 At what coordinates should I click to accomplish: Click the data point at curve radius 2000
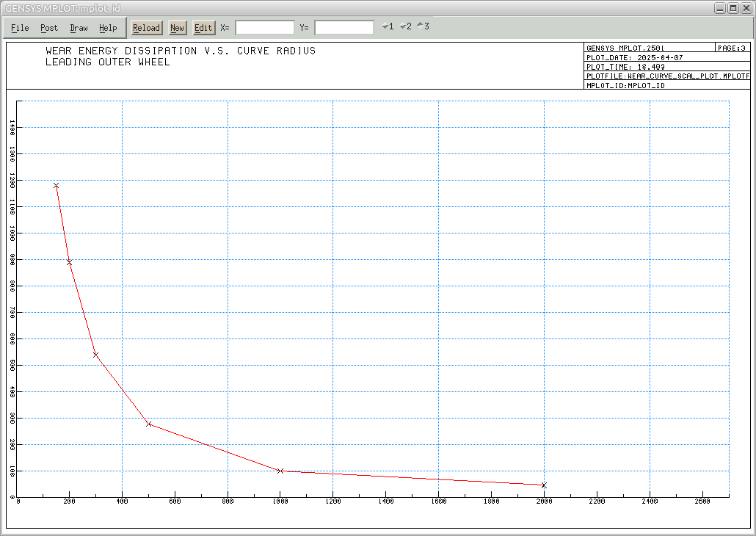point(544,485)
